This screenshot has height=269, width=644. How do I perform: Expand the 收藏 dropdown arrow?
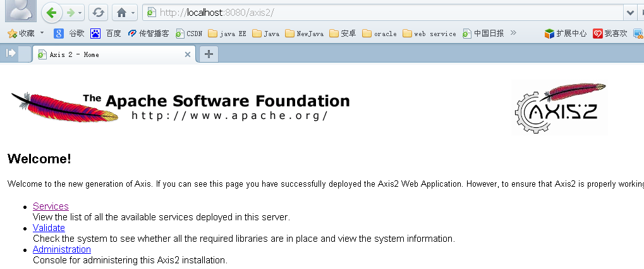42,33
